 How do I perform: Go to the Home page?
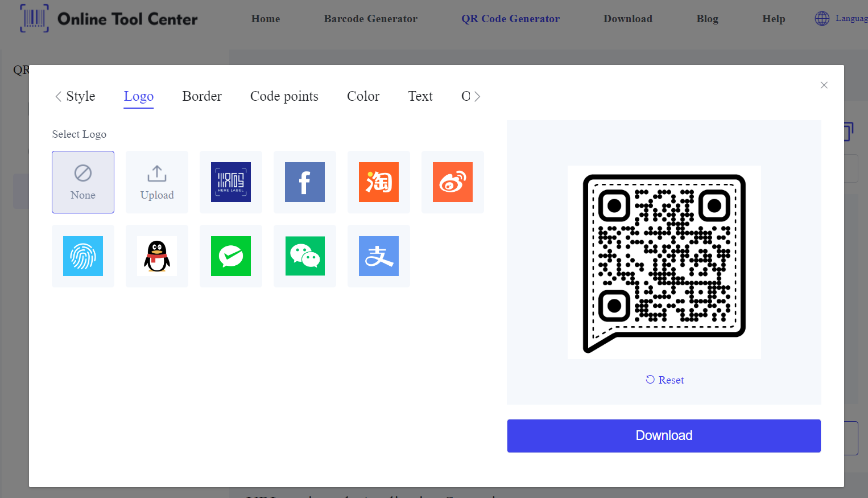point(266,19)
